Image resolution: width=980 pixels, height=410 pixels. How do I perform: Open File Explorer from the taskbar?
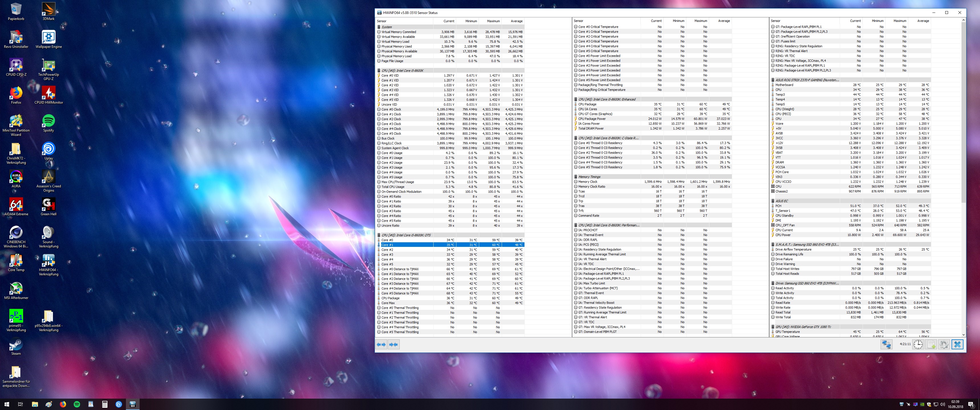[35, 404]
